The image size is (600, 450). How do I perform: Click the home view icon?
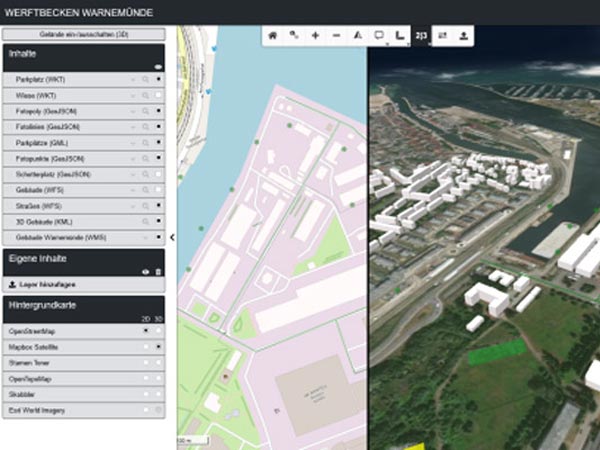[272, 35]
